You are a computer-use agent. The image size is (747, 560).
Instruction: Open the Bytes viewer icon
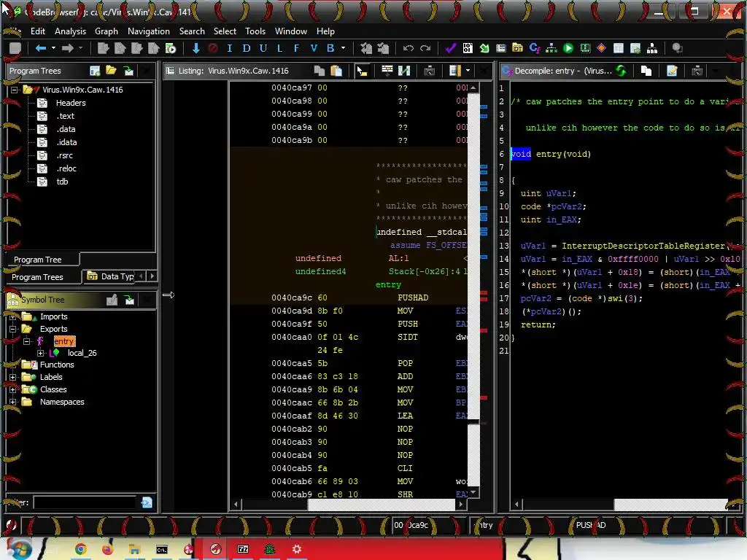[x=468, y=48]
